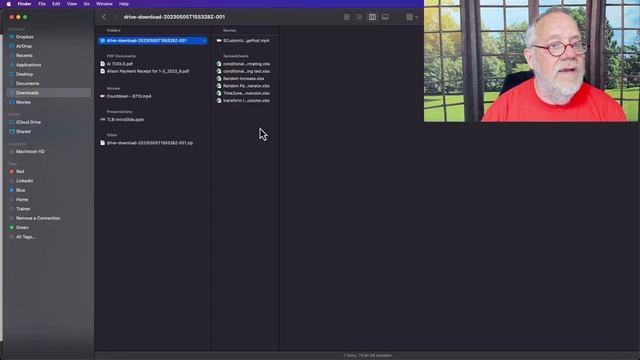This screenshot has height=360, width=640.
Task: Click the AI TOOLS.pdf document icon
Action: click(x=102, y=64)
